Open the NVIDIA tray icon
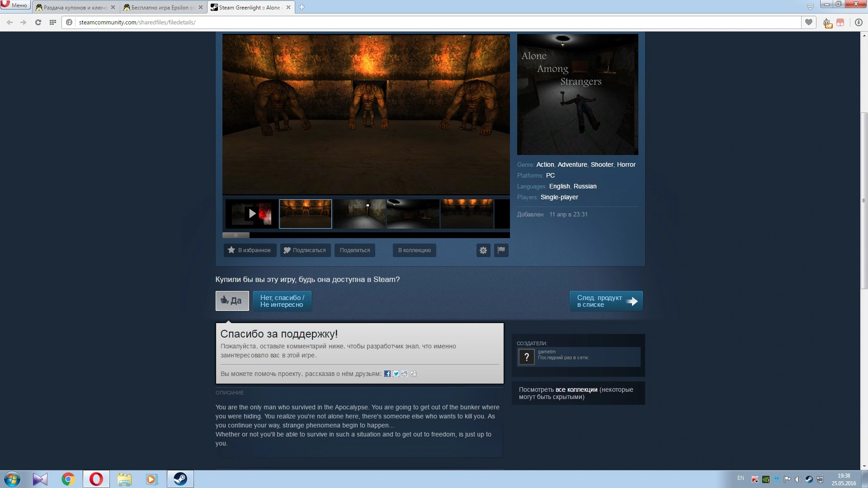The height and width of the screenshot is (488, 868). [x=766, y=479]
